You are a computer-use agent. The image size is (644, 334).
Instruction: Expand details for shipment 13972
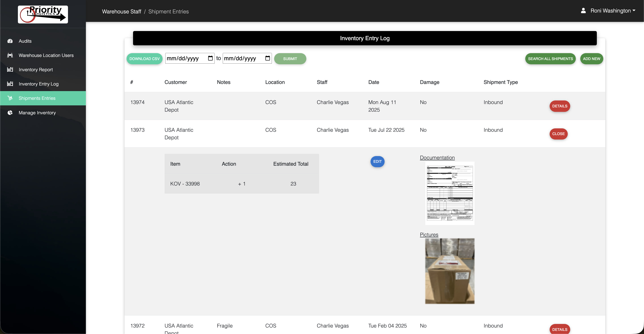click(559, 329)
